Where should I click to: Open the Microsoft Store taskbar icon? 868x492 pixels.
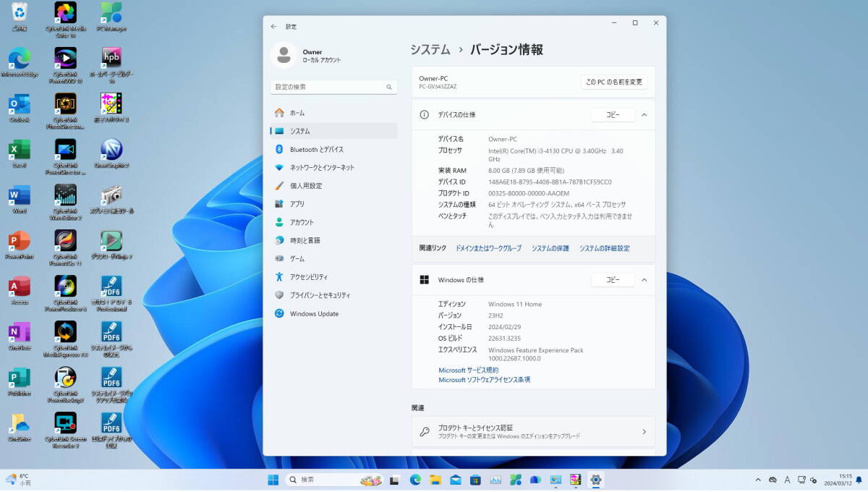475,480
